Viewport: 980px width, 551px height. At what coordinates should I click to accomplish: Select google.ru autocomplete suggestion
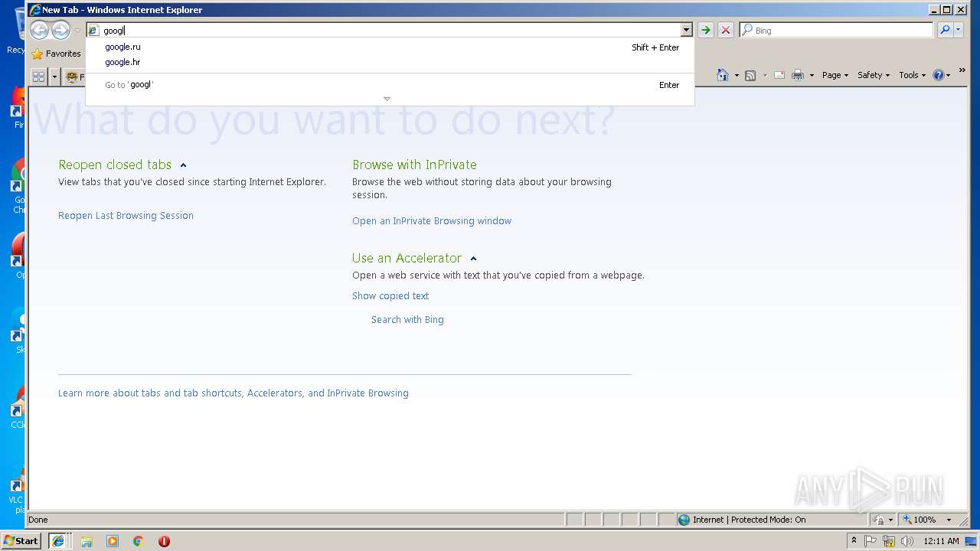pos(390,47)
